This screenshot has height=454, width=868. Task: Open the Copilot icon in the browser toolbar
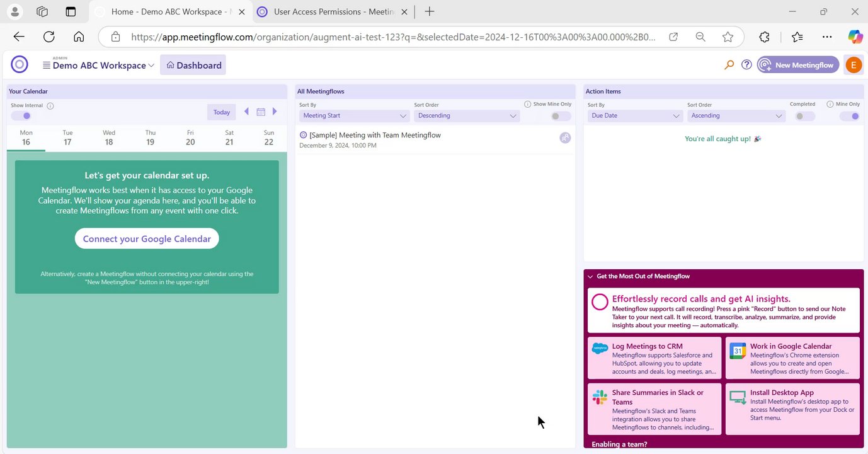pos(855,37)
